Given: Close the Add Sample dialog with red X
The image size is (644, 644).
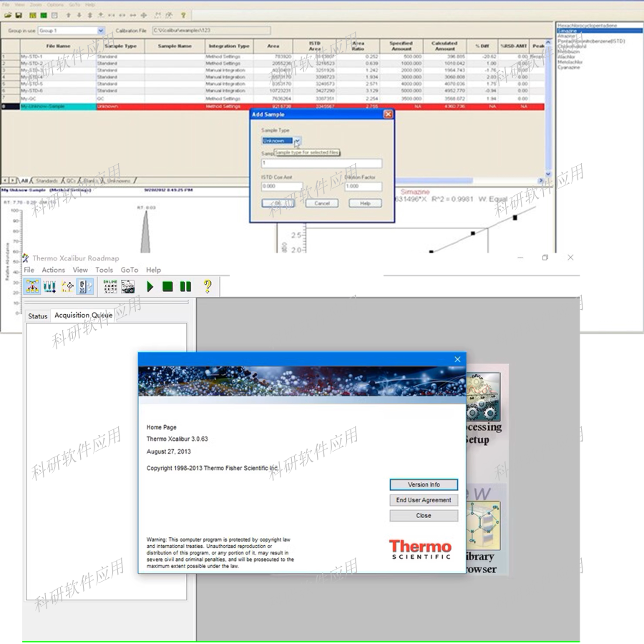Looking at the screenshot, I should click(x=388, y=114).
